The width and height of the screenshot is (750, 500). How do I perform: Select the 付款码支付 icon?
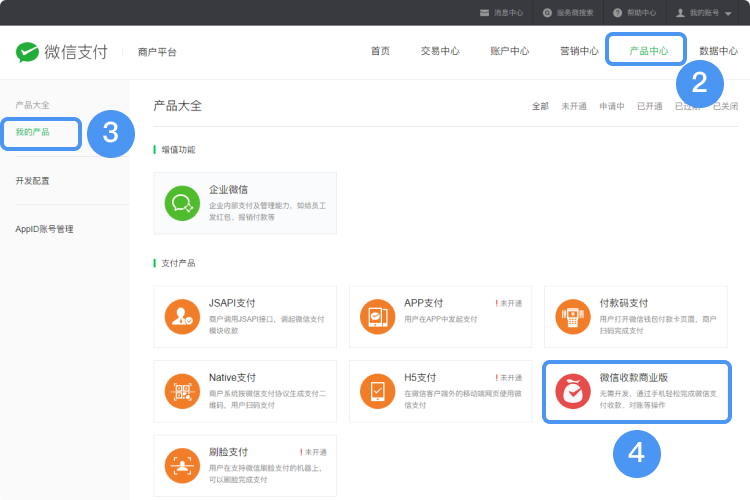pos(572,317)
